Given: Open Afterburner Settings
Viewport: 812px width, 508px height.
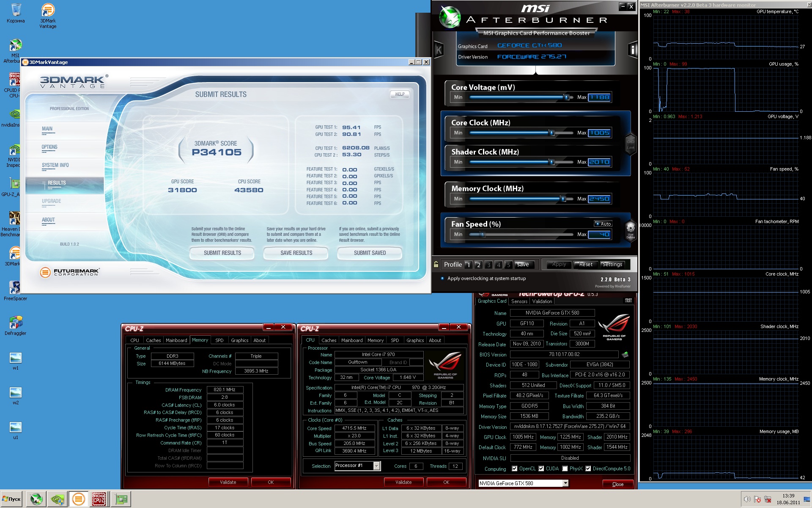Looking at the screenshot, I should coord(612,265).
